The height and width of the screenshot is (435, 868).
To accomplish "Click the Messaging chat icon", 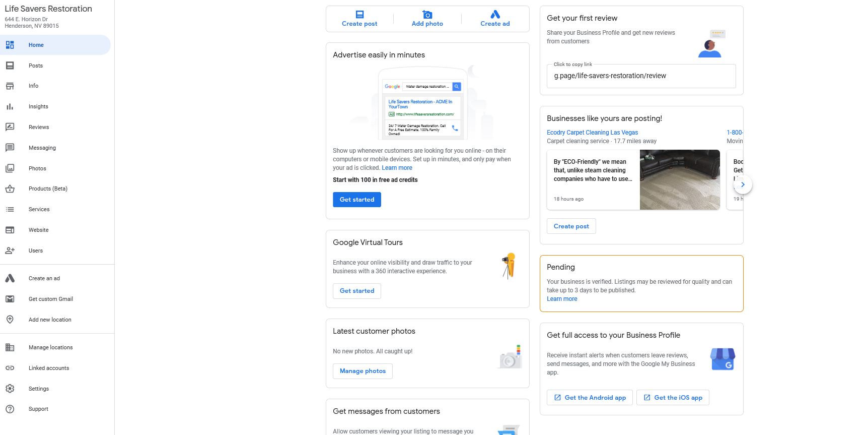I will [x=10, y=148].
